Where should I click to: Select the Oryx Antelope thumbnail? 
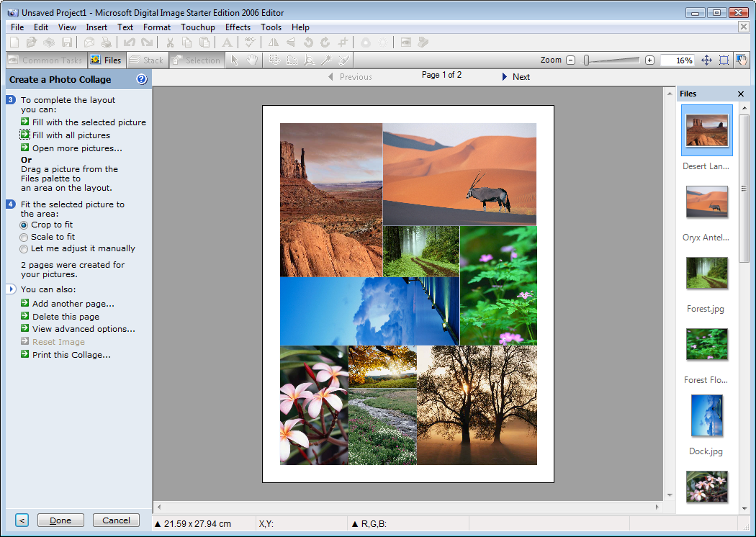coord(707,202)
